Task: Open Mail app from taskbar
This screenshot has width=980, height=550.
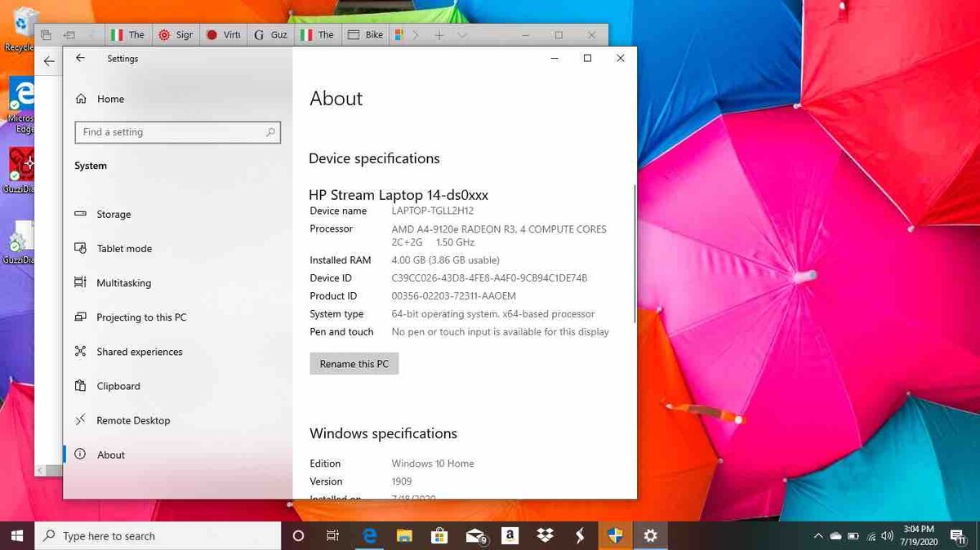Action: point(475,536)
